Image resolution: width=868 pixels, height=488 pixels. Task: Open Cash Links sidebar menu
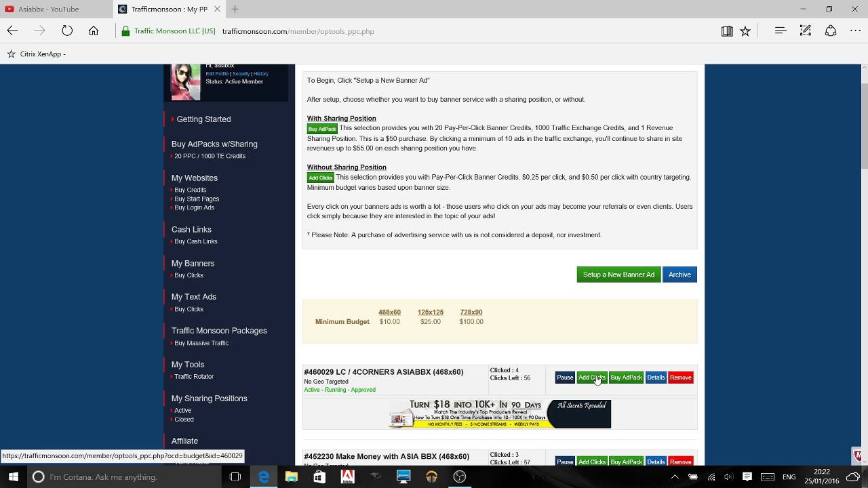[x=191, y=229]
